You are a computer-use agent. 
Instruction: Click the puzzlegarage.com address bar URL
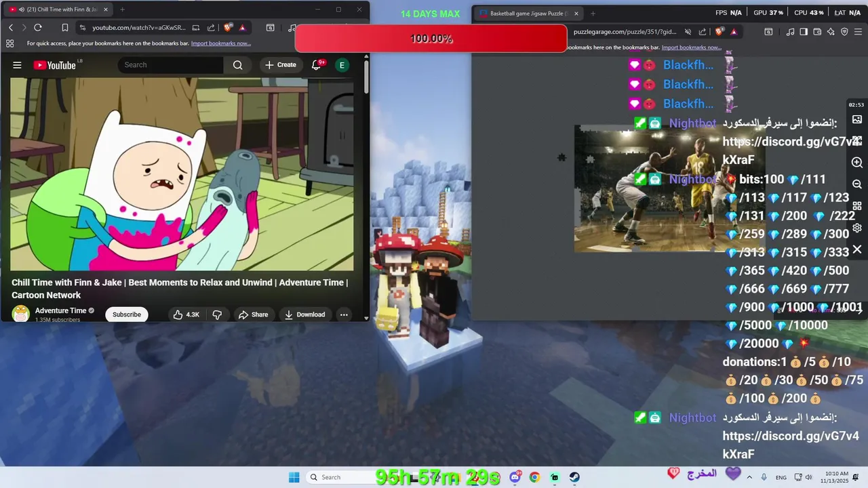(625, 31)
